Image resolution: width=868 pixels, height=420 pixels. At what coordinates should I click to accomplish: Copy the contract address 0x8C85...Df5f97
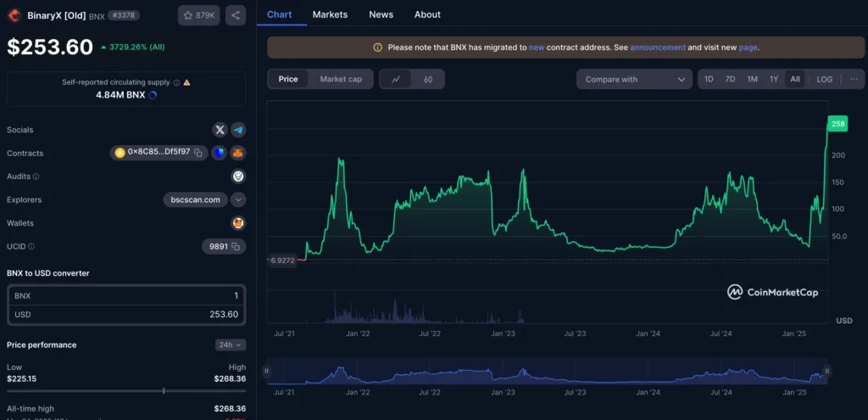tap(198, 153)
